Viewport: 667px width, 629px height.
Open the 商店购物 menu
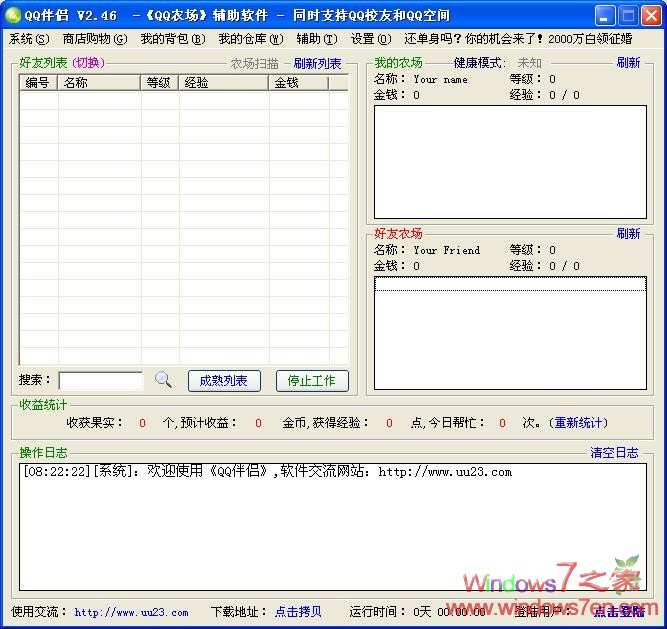(x=95, y=39)
